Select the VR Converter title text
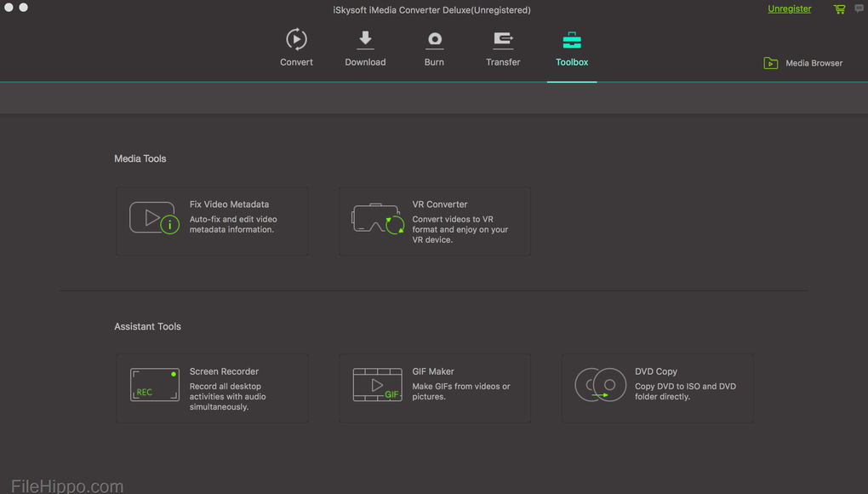 439,204
